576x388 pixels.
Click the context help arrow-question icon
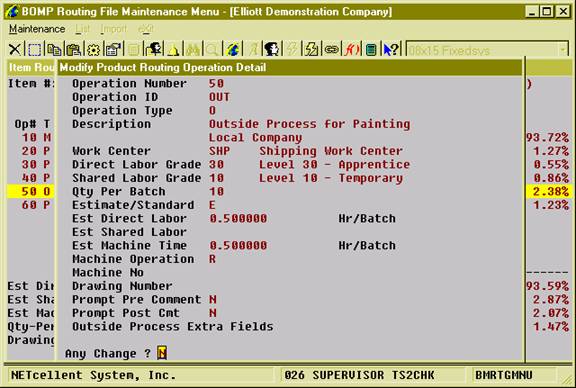(x=391, y=49)
